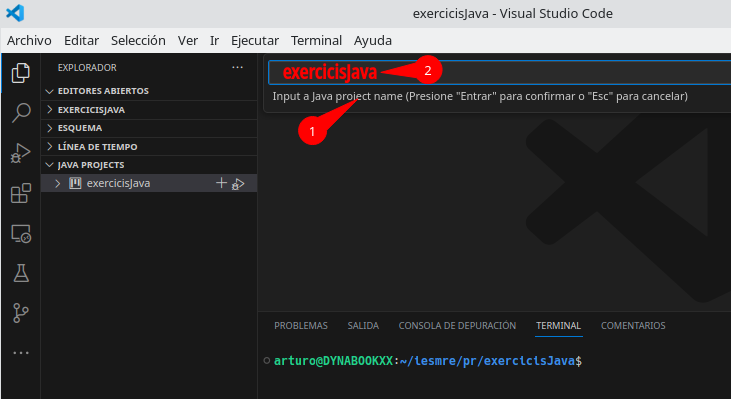The width and height of the screenshot is (731, 399).
Task: Open the Archivo menu
Action: tap(29, 41)
